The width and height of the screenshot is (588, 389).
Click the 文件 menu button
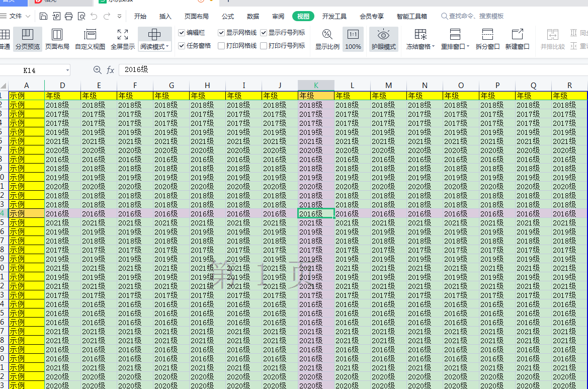pos(16,16)
